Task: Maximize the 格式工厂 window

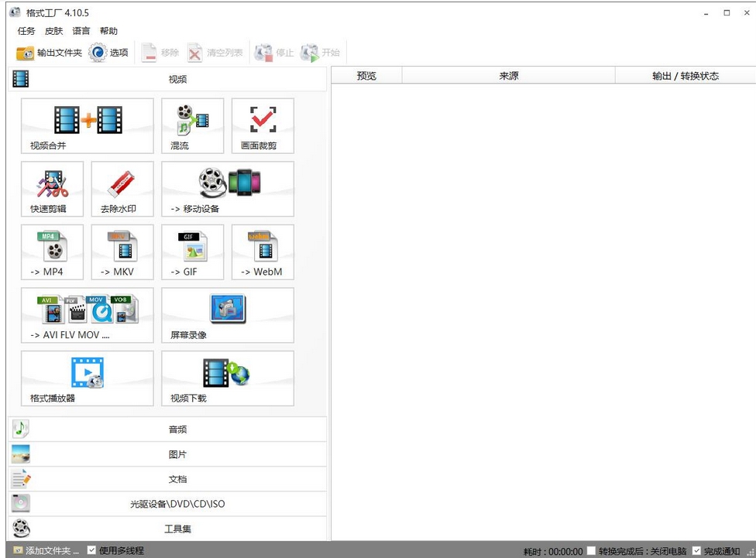Action: [x=727, y=13]
